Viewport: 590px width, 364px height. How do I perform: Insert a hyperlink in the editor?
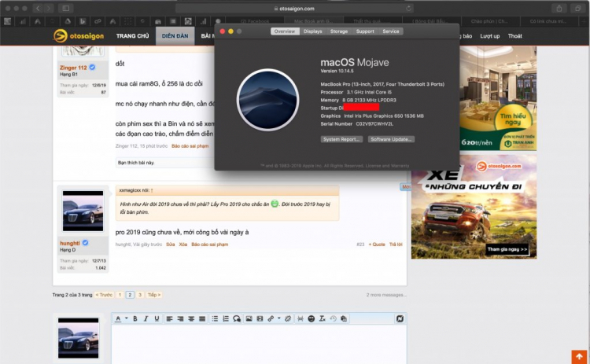tap(271, 318)
